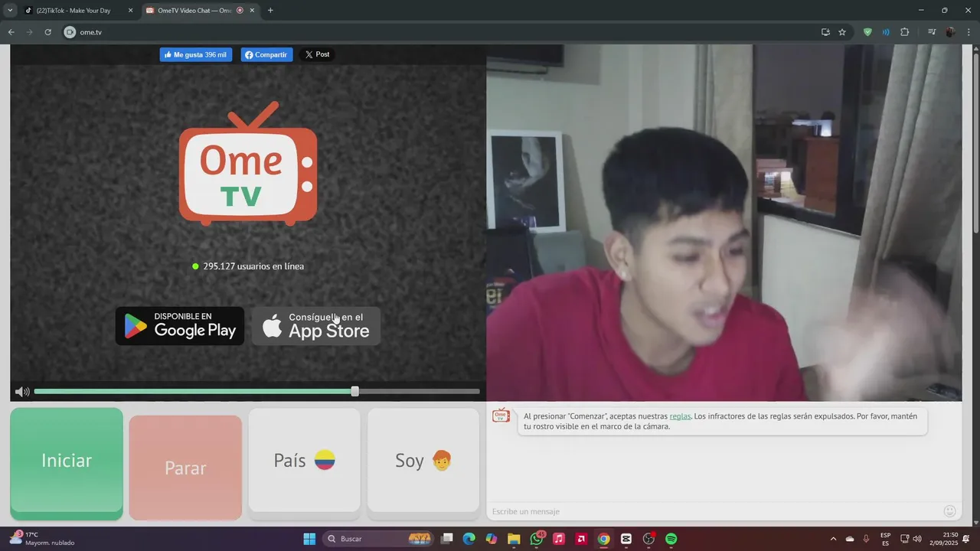
Task: Click the install app icon in address bar
Action: [x=825, y=32]
